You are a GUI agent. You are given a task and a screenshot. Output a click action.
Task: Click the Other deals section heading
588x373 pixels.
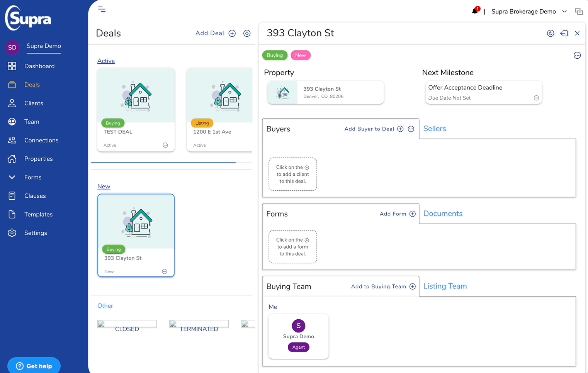[105, 306]
